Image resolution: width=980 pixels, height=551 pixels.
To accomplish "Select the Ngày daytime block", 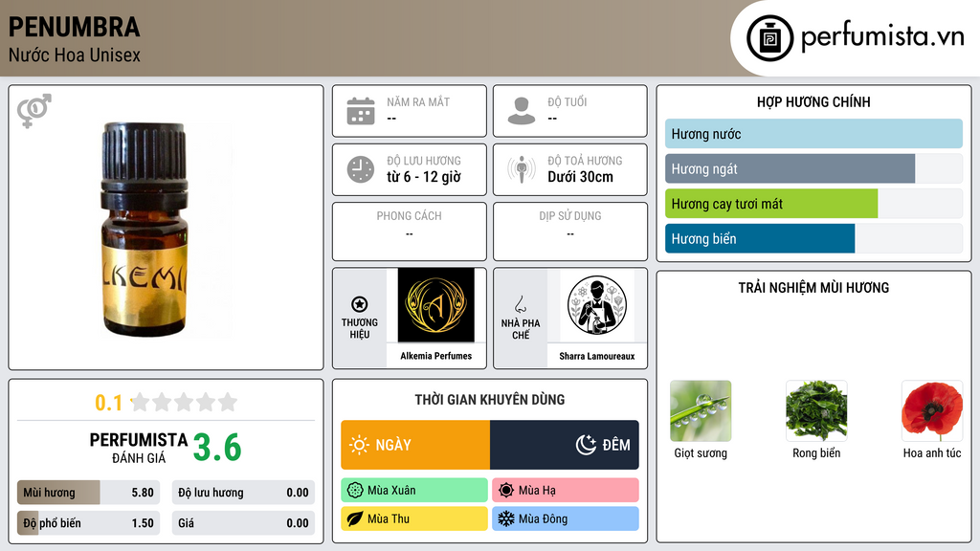I will pos(415,445).
